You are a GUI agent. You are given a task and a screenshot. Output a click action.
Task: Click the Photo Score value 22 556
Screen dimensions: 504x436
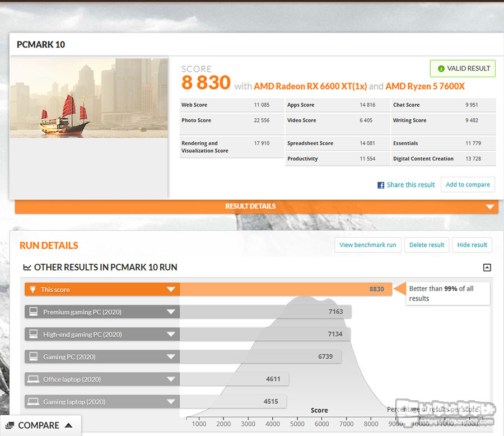point(262,120)
